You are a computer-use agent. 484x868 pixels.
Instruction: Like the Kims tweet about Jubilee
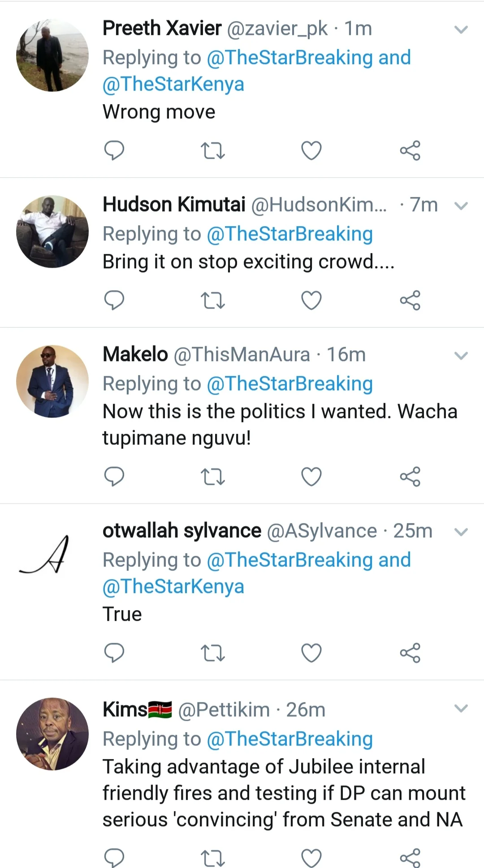[311, 858]
